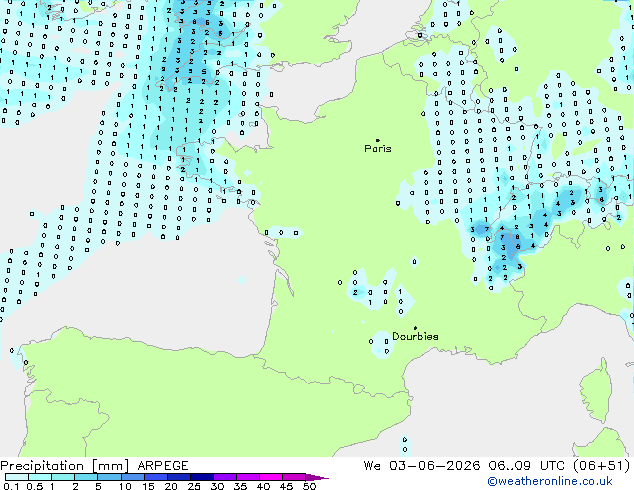
Task: Click the forecast date 'We 03-06-2026' text
Action: [x=422, y=466]
